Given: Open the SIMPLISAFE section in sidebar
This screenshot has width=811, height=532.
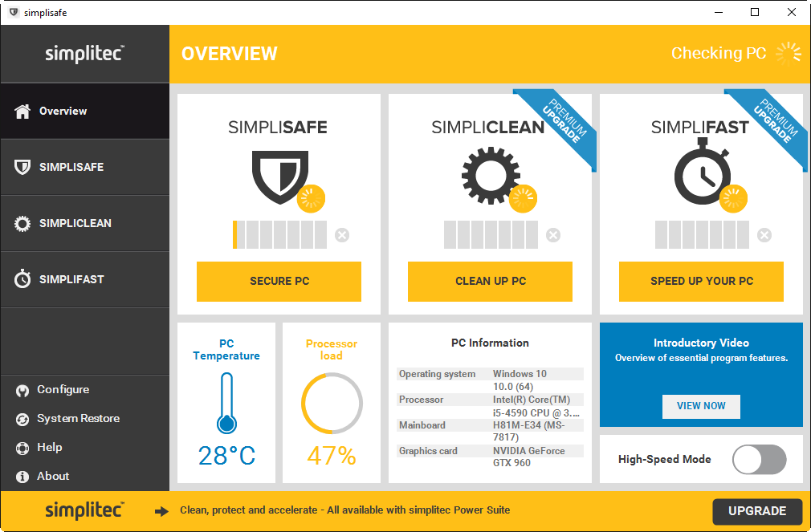Looking at the screenshot, I should click(85, 167).
